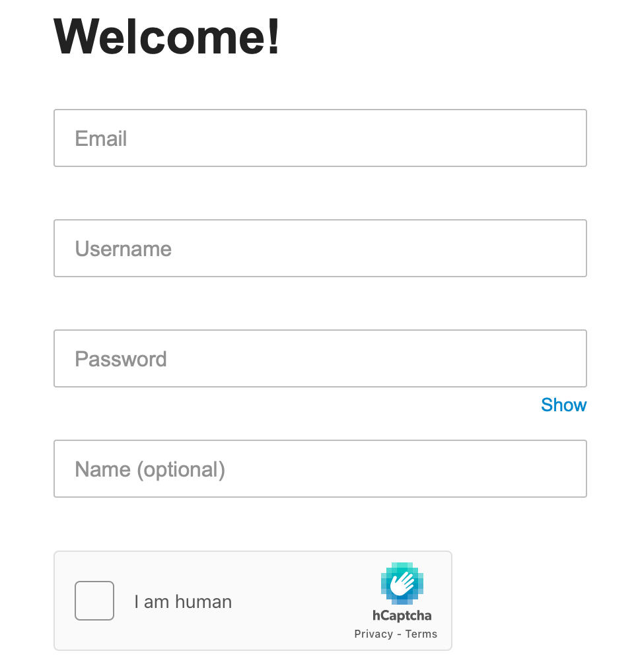Click the exclamation mark in 'Welcome!'
638x672 pixels.
(273, 37)
